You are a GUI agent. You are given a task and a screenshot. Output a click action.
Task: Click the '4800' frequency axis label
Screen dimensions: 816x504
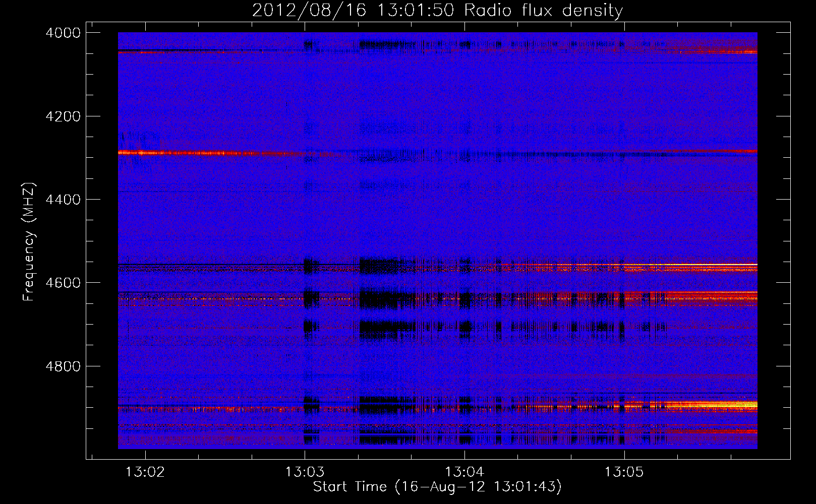(x=63, y=366)
